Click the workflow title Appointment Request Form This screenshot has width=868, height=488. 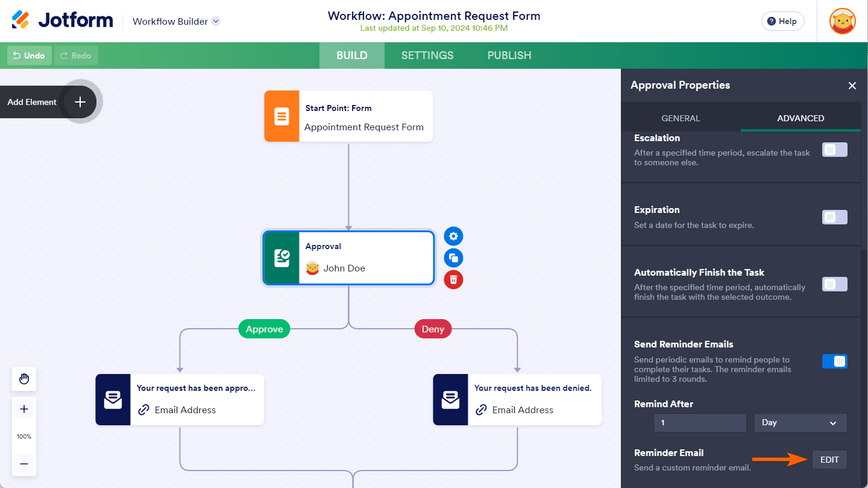tap(434, 16)
